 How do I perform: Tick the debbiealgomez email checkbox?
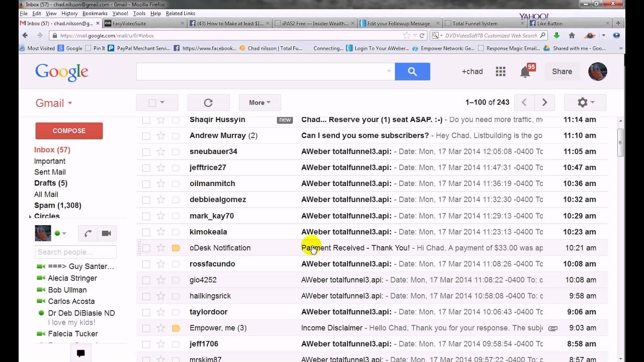click(146, 200)
